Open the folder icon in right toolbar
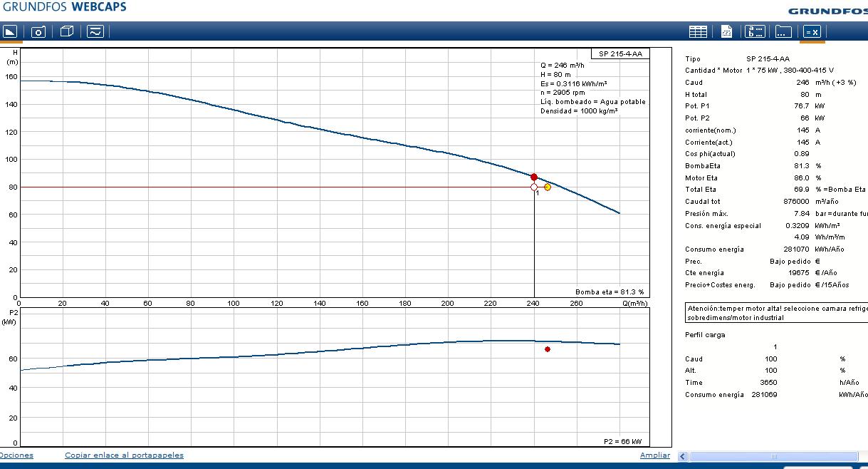The width and height of the screenshot is (868, 469). (x=783, y=31)
